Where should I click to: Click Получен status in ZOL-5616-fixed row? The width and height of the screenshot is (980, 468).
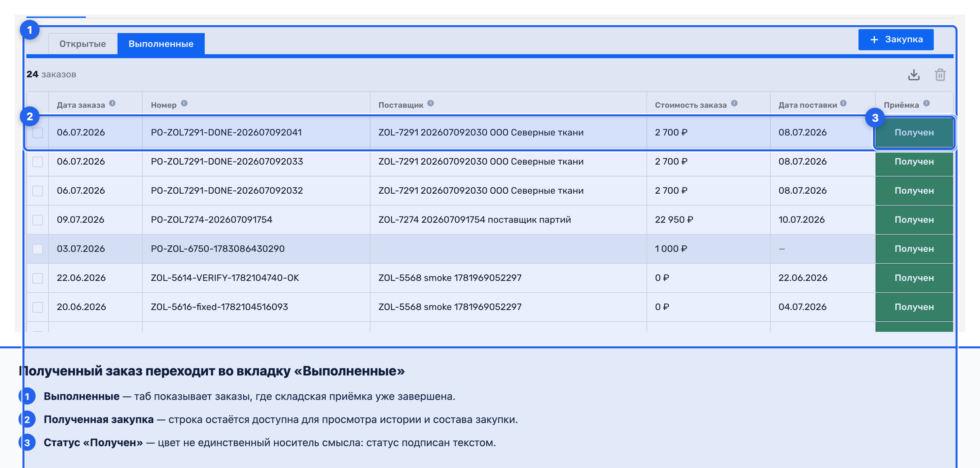click(914, 307)
